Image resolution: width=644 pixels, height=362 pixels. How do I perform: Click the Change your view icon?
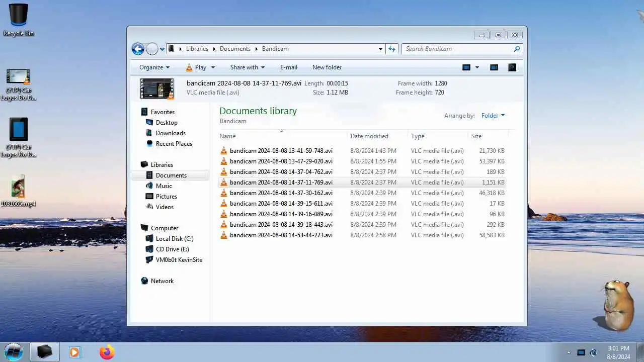466,67
